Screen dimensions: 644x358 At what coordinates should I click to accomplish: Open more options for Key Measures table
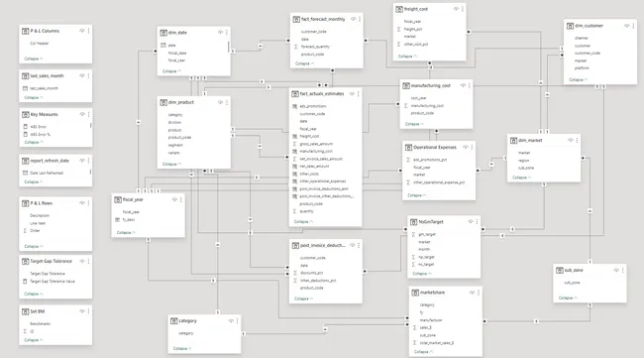pyautogui.click(x=89, y=114)
